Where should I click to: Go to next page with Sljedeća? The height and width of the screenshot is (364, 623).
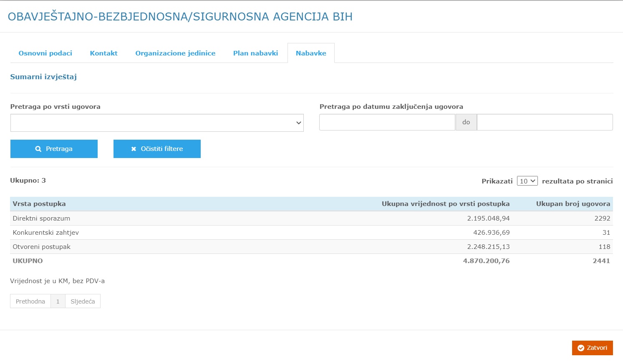point(83,301)
